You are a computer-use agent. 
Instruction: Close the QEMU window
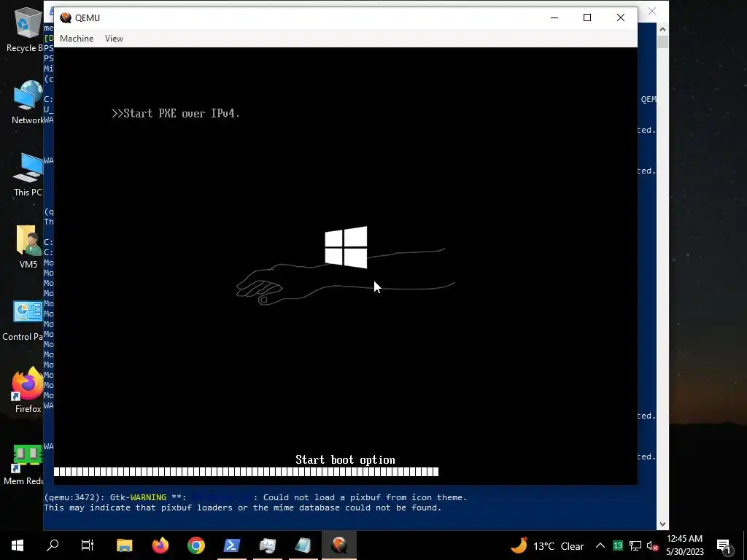coord(621,17)
